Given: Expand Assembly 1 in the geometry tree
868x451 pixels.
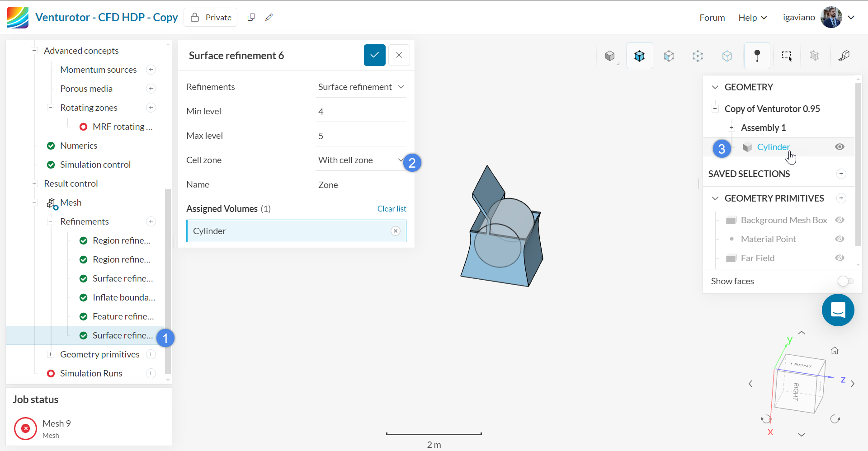Looking at the screenshot, I should [731, 128].
